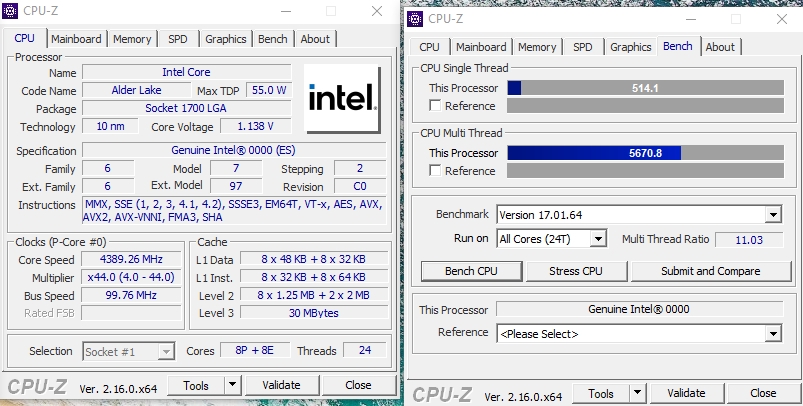803x406 pixels.
Task: Open the Run on All Cores dropdown
Action: tap(597, 239)
